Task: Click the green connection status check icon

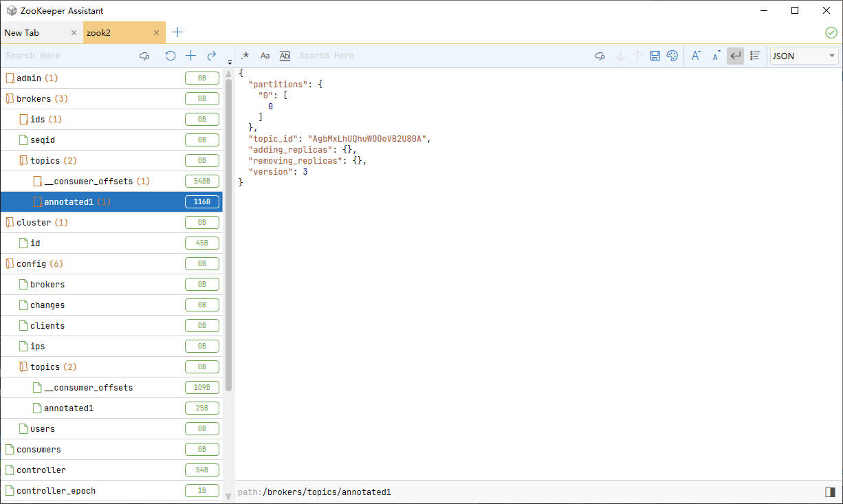Action: click(x=831, y=32)
